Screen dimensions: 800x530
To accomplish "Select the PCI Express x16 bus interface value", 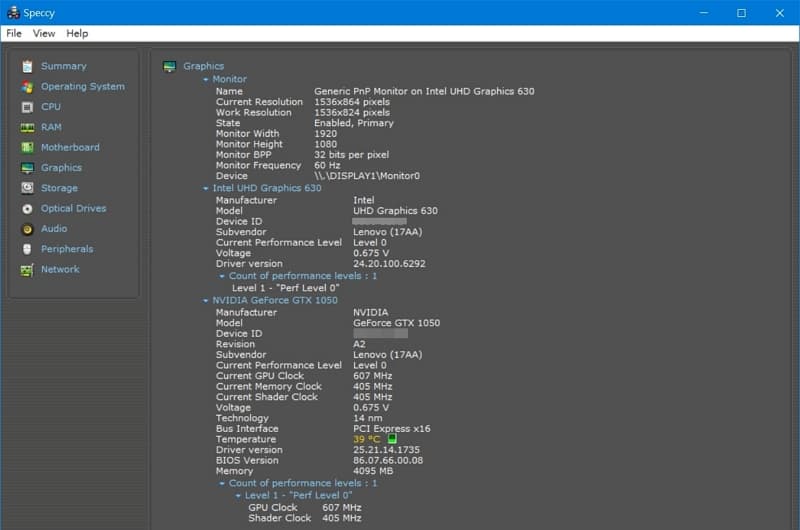I will pos(391,428).
